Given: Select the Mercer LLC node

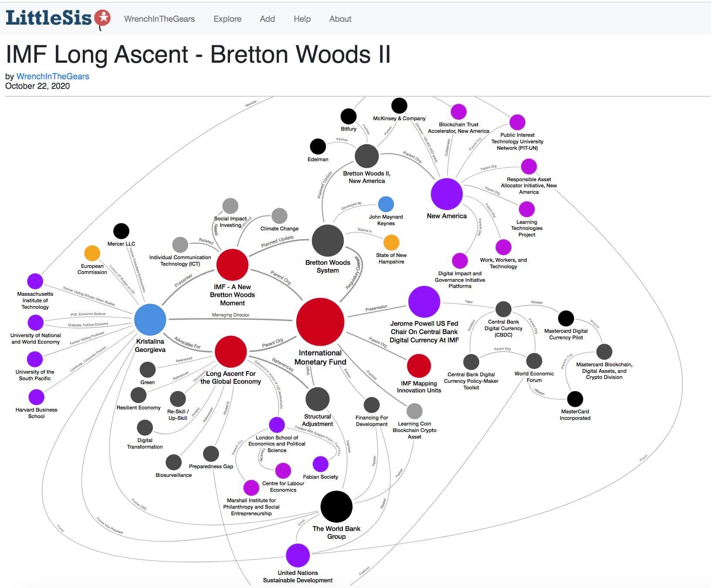Looking at the screenshot, I should pos(121,231).
